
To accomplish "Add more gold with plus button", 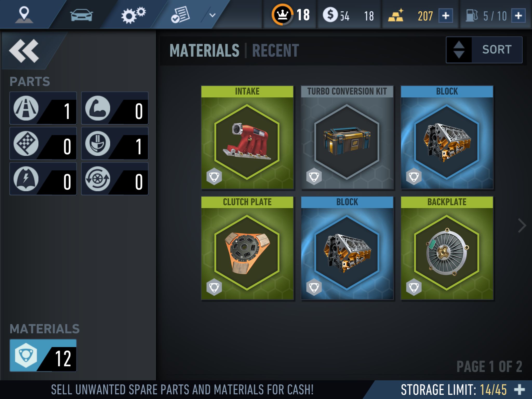I will tap(446, 16).
